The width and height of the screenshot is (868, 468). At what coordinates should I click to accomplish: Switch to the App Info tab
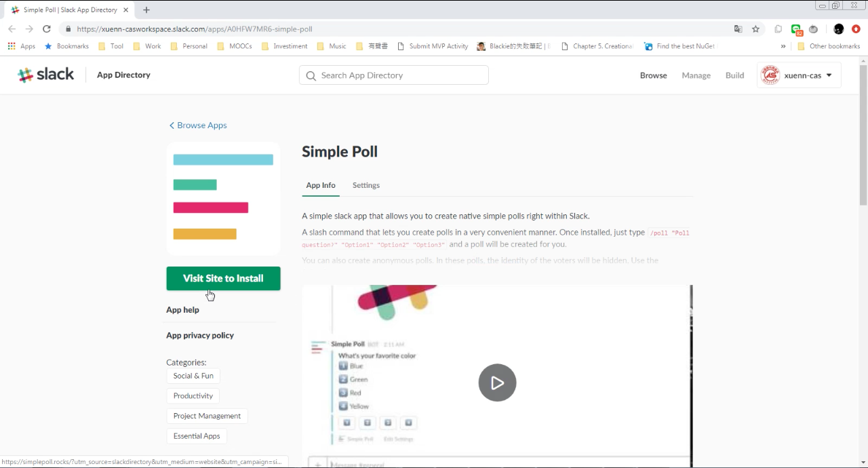[321, 185]
